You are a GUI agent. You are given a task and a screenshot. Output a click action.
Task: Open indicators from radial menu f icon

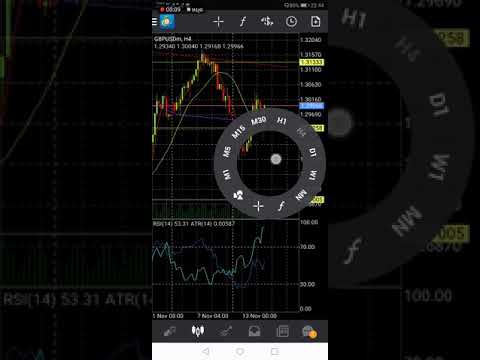(282, 206)
